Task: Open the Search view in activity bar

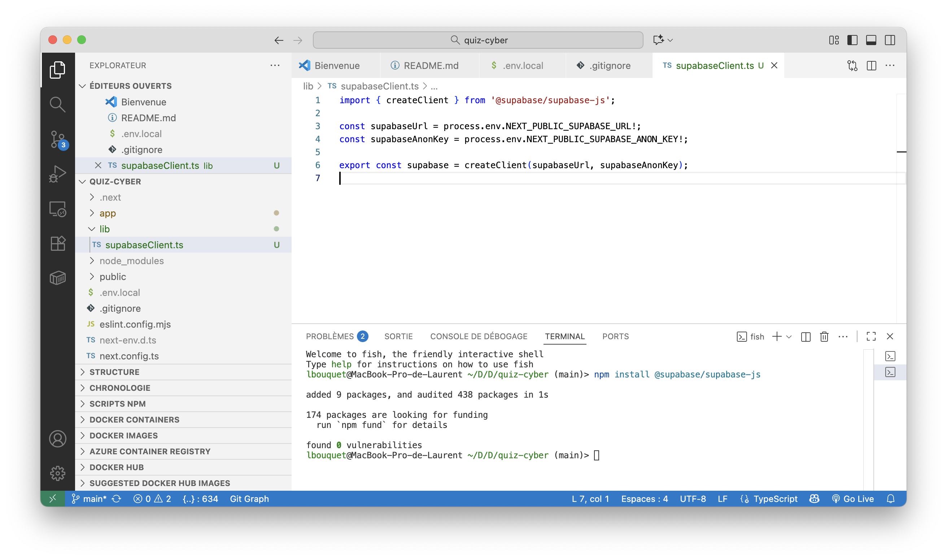Action: [x=57, y=104]
